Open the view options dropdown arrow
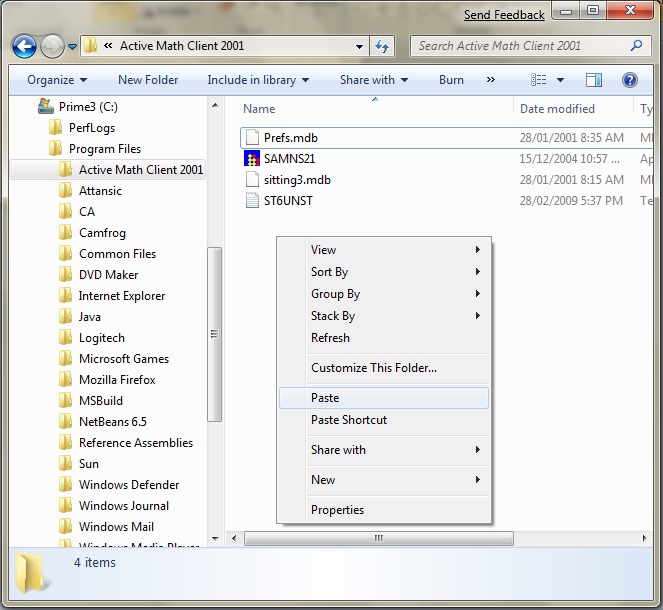The height and width of the screenshot is (610, 663). (x=560, y=80)
